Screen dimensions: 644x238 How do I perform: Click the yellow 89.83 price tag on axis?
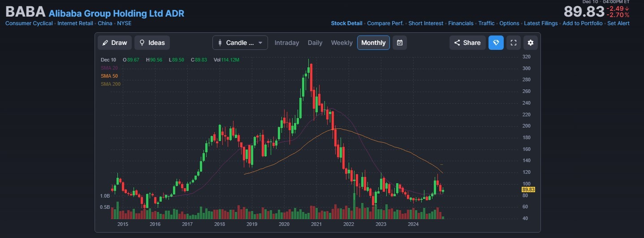click(x=528, y=190)
